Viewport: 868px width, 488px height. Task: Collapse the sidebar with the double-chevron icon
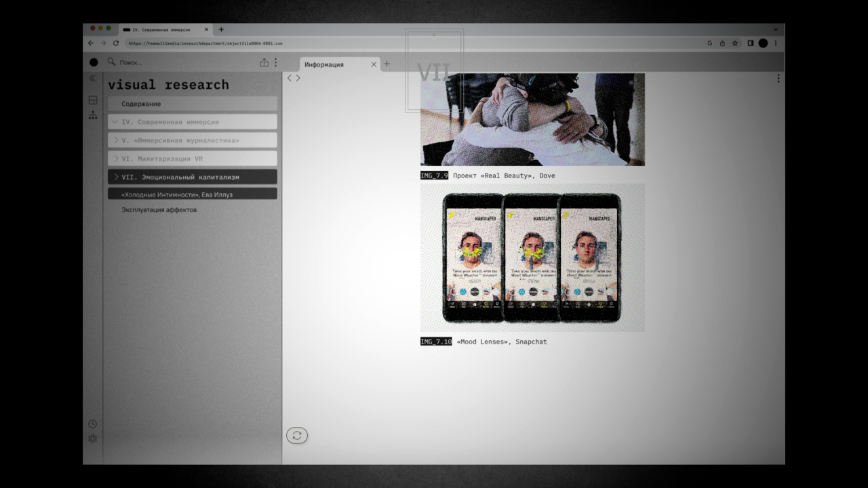[93, 79]
